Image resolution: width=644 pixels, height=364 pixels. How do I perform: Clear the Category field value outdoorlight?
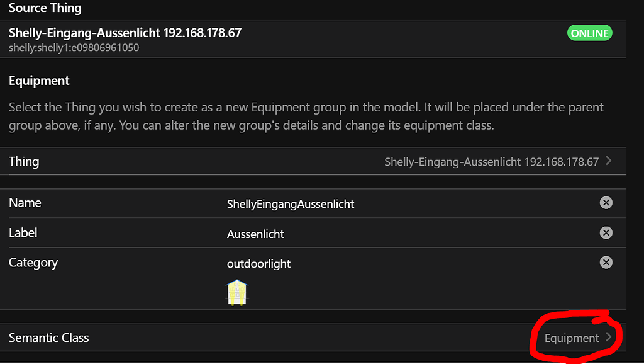(606, 263)
